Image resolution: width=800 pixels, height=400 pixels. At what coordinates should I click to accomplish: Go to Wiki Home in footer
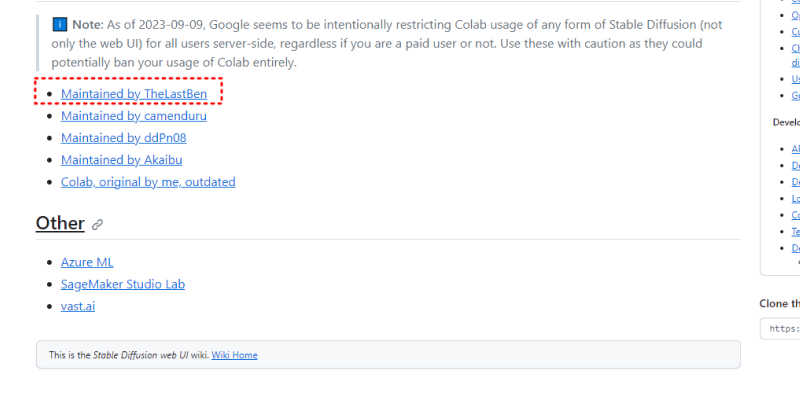[x=234, y=355]
